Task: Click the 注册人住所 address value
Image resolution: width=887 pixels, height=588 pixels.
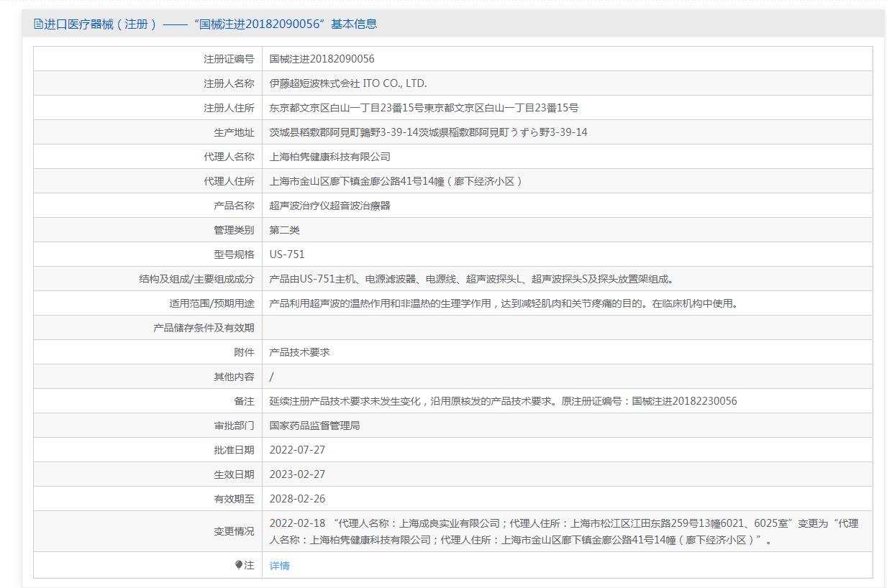Action: point(424,108)
